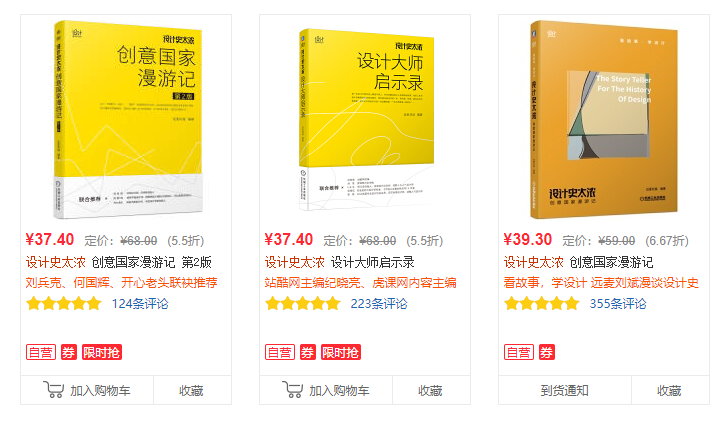Image resolution: width=720 pixels, height=427 pixels.
Task: Open the 223条评论 reviews link
Action: pyautogui.click(x=379, y=304)
